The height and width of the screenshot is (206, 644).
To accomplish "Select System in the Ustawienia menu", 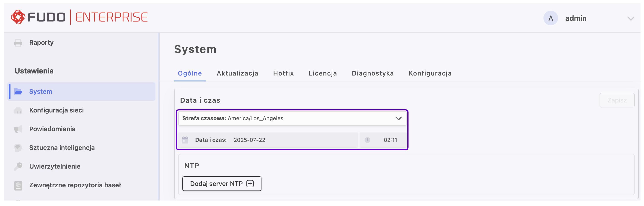I will (82, 92).
